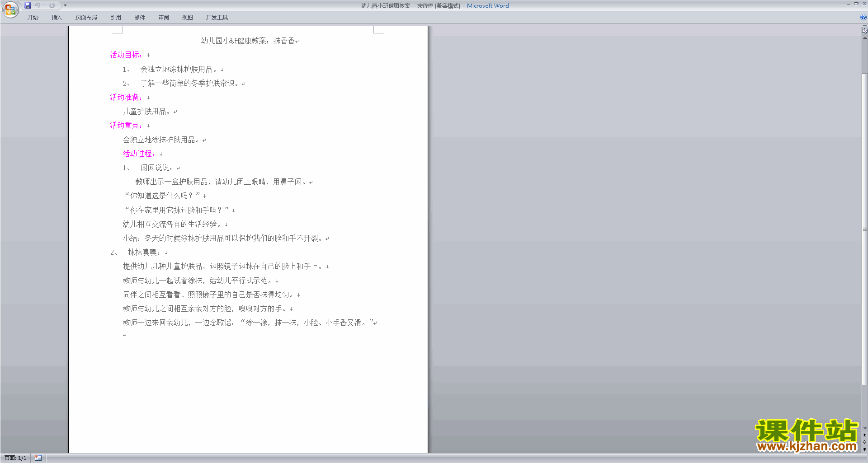The height and width of the screenshot is (463, 868).
Task: Expand the Undo history dropdown arrow
Action: pos(44,5)
